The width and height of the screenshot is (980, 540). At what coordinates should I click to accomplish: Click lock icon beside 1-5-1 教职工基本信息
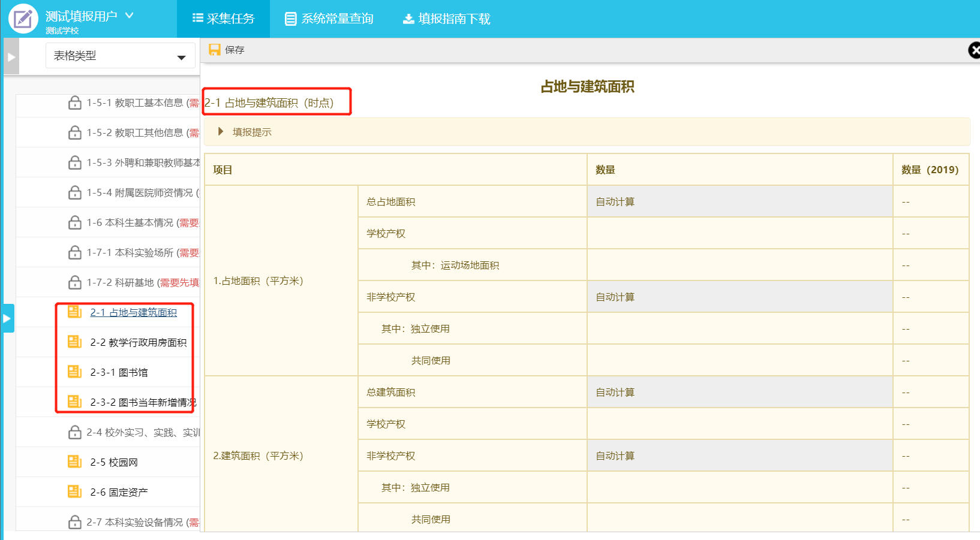tap(75, 103)
